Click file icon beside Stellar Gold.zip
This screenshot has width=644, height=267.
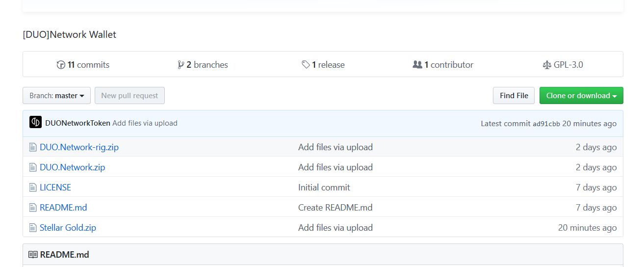click(x=33, y=228)
